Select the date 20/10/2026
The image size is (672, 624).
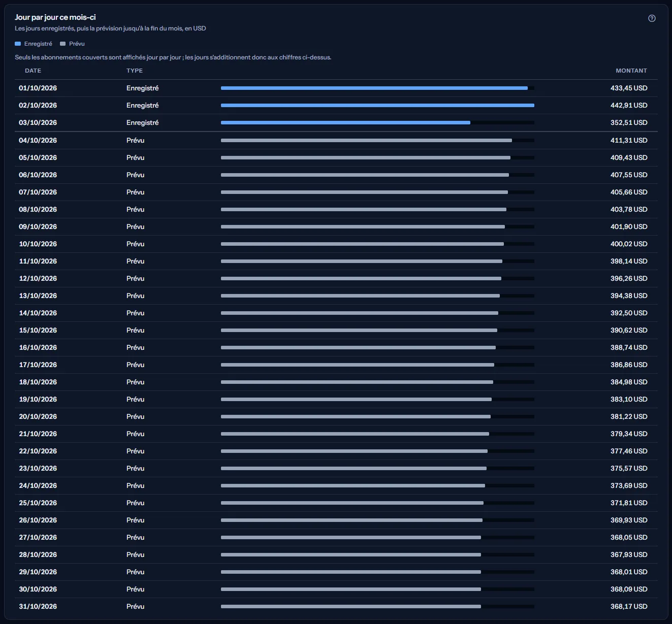[x=38, y=416]
